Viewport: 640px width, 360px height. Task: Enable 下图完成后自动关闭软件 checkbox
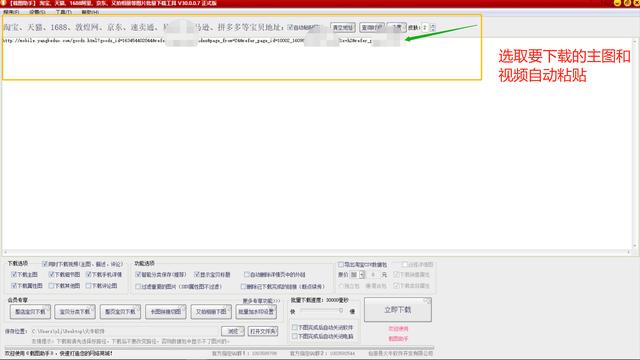point(294,327)
